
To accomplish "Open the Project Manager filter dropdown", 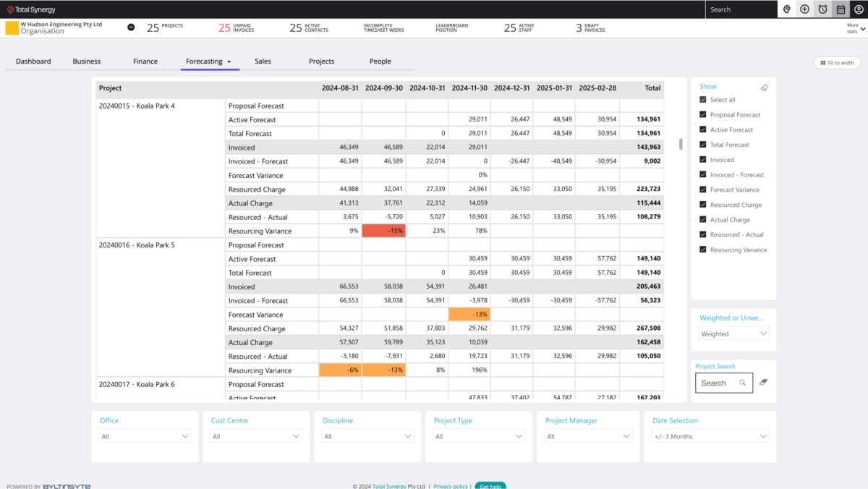I will tap(587, 436).
